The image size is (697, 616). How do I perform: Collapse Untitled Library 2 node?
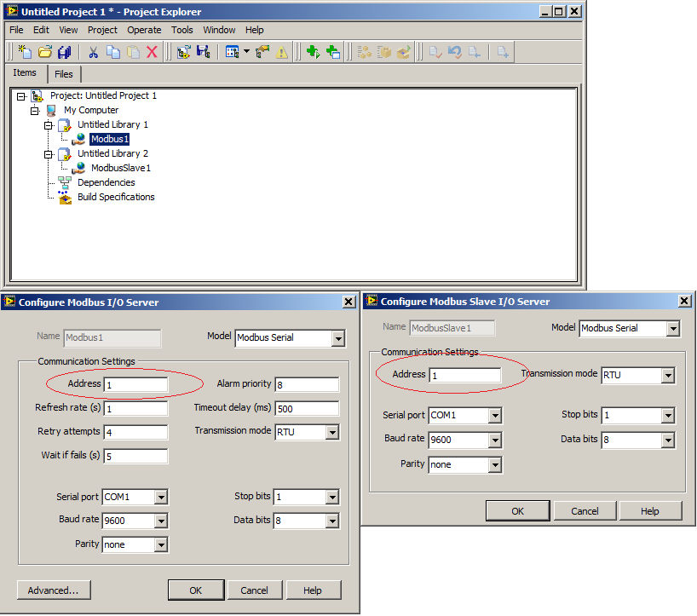tap(49, 154)
